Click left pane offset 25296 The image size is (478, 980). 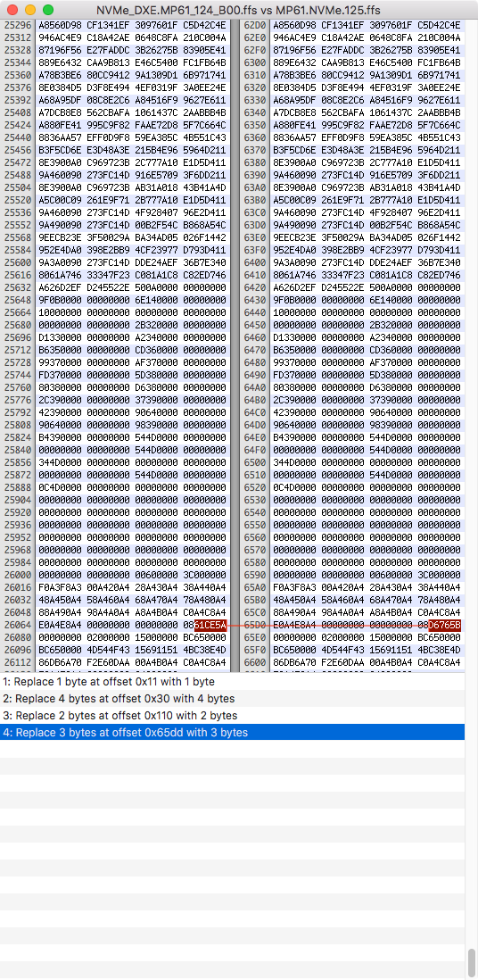pos(18,25)
